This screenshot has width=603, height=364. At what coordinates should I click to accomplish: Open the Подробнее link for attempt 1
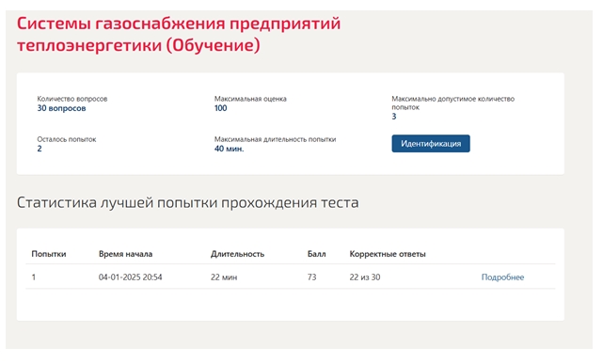click(502, 277)
